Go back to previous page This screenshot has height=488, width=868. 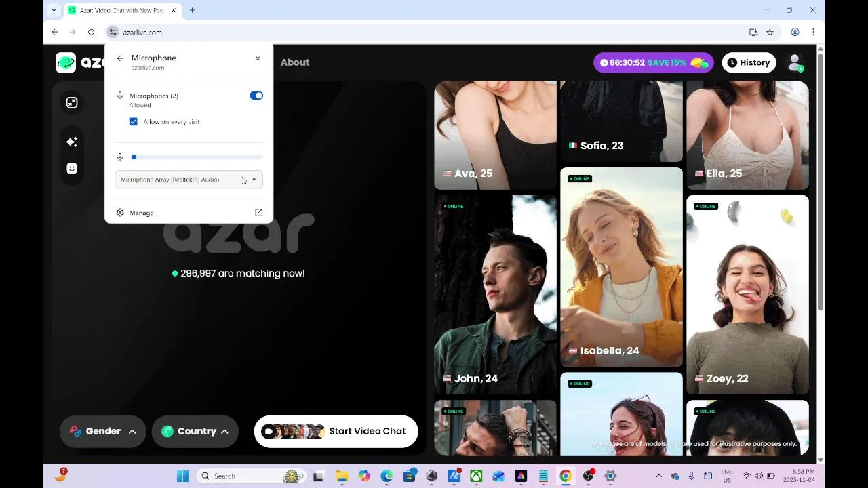[x=55, y=32]
